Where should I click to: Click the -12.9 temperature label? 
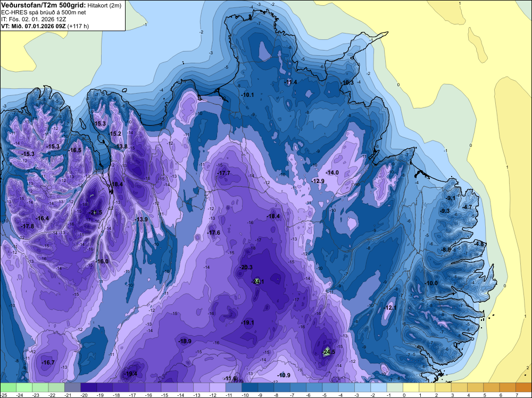click(318, 181)
